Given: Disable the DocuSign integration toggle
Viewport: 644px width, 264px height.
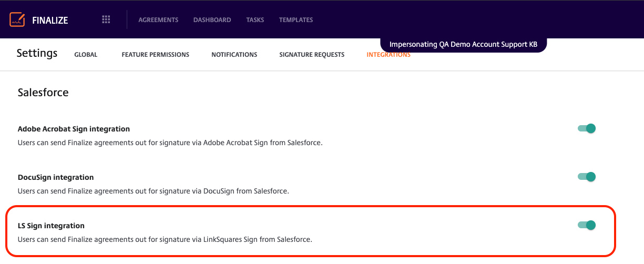Looking at the screenshot, I should coord(587,177).
